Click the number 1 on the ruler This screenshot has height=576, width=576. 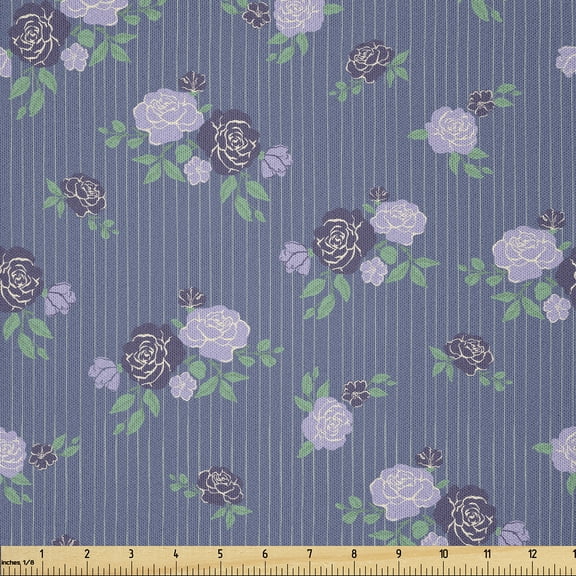[42, 554]
